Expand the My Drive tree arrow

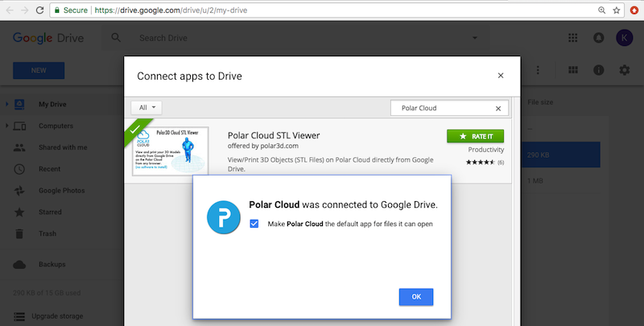click(6, 104)
